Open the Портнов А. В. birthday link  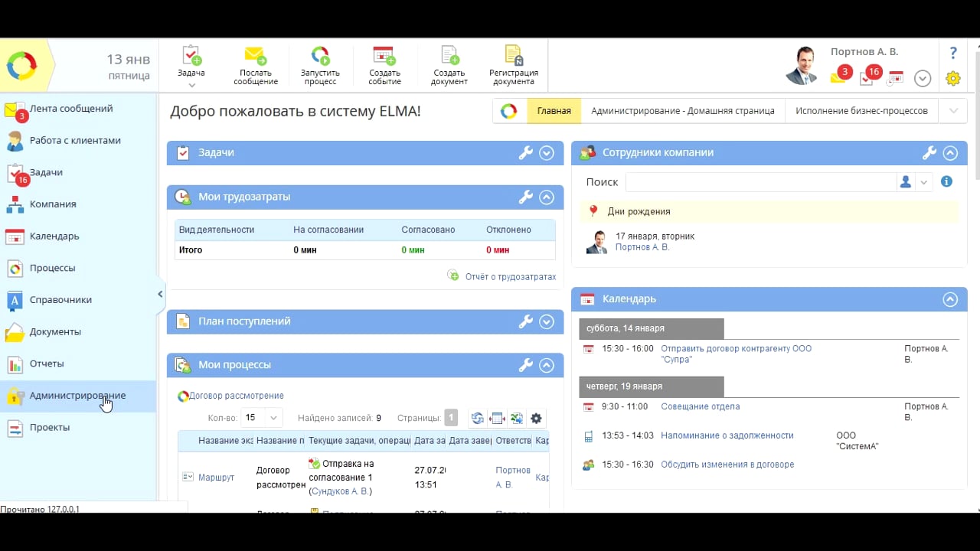click(x=642, y=247)
